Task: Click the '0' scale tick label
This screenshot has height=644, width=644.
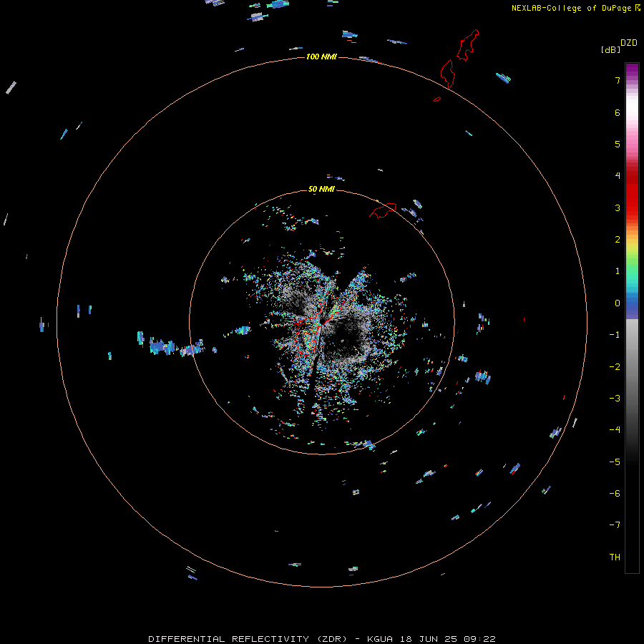Action: [x=617, y=303]
